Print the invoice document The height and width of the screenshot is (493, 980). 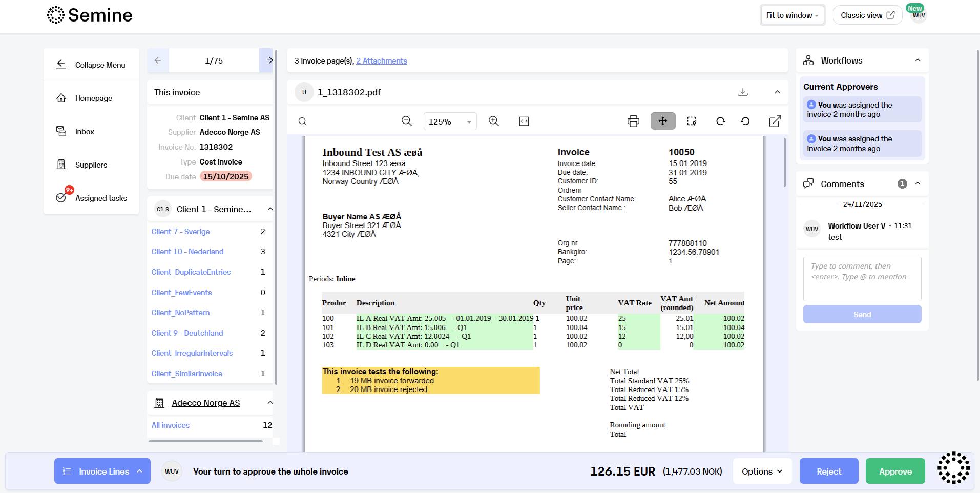(633, 121)
